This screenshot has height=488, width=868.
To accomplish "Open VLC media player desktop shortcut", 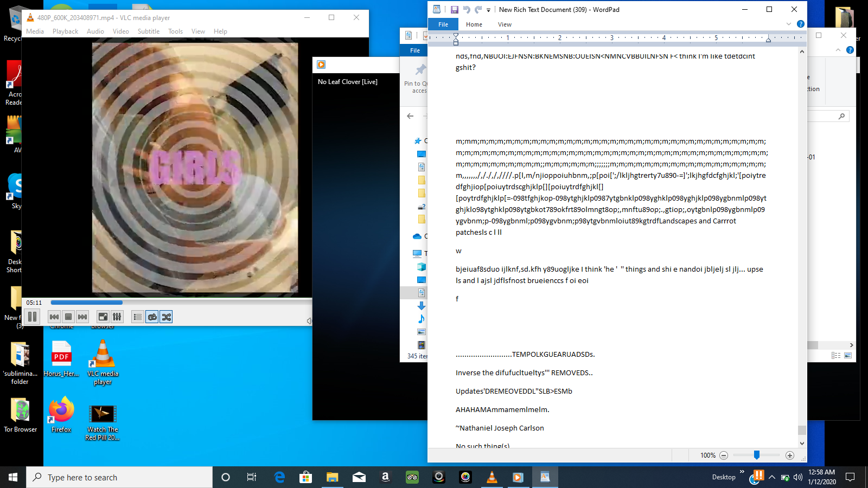I will click(x=103, y=362).
